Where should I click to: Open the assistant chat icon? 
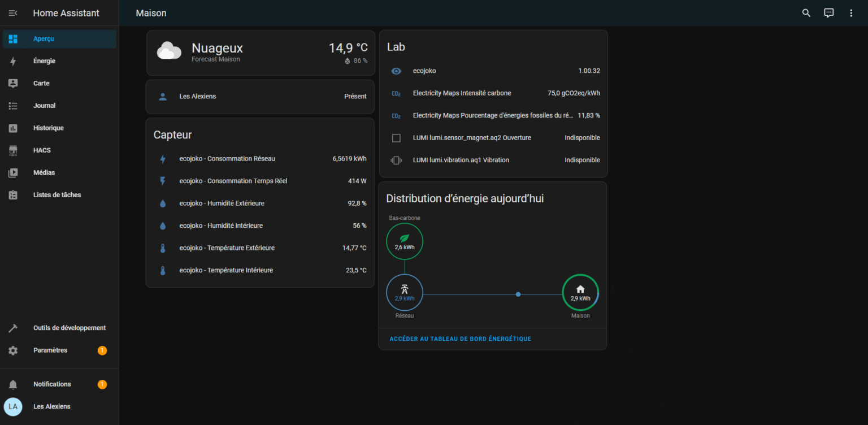coord(828,13)
